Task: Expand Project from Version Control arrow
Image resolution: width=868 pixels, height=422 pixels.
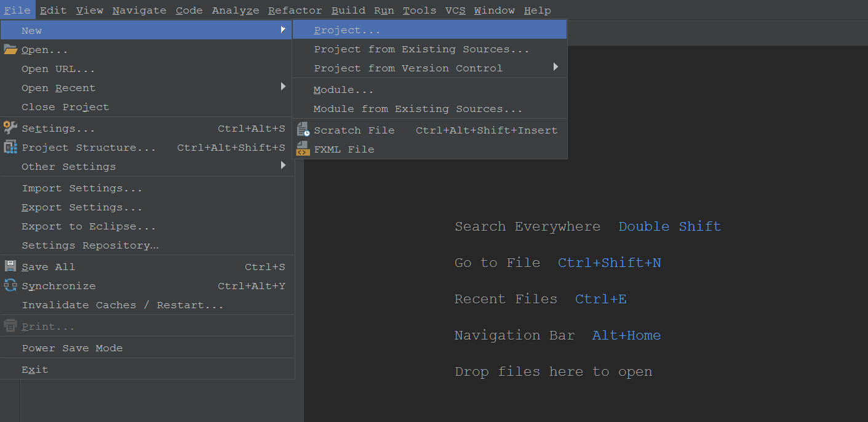Action: (555, 67)
